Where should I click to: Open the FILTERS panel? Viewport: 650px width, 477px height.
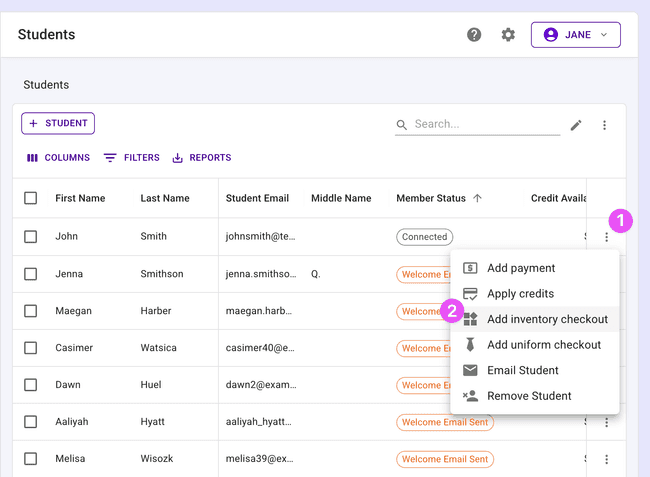click(x=131, y=158)
